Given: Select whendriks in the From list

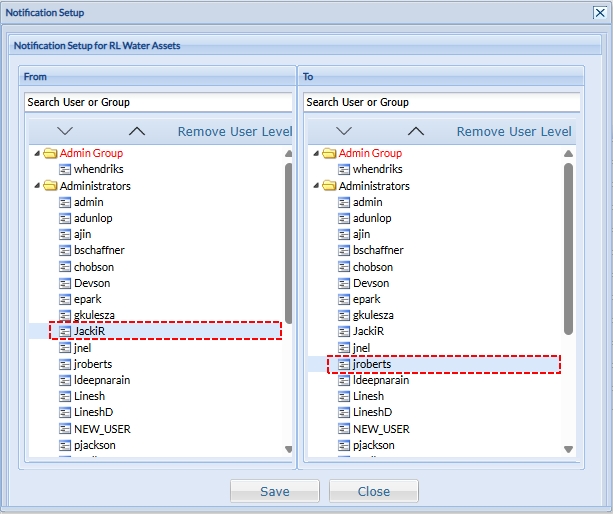Looking at the screenshot, I should click(x=98, y=170).
